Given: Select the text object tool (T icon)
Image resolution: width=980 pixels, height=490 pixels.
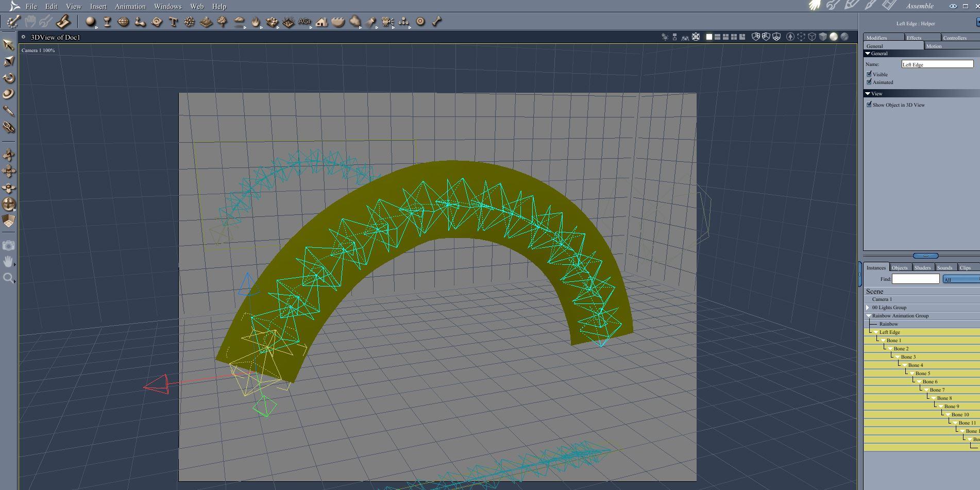Looking at the screenshot, I should pyautogui.click(x=173, y=22).
